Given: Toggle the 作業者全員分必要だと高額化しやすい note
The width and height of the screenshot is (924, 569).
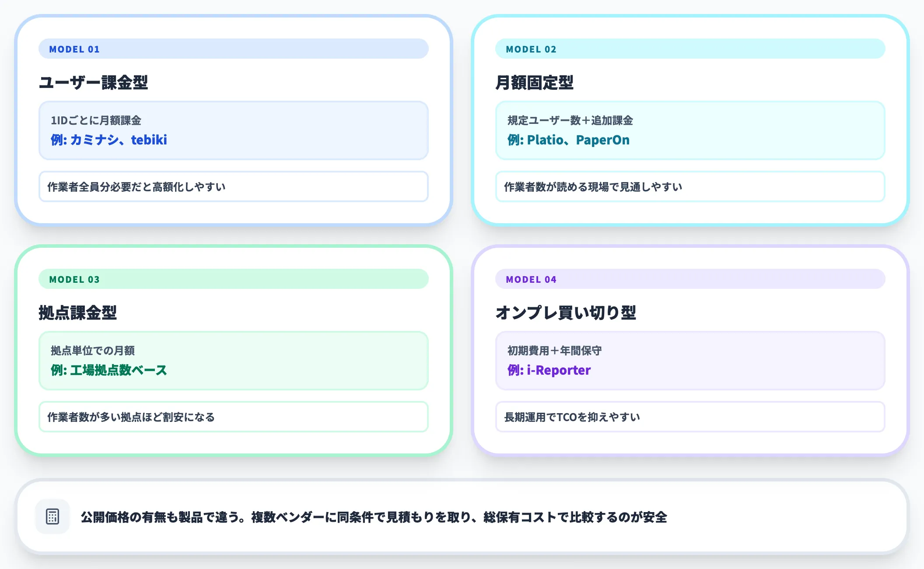Looking at the screenshot, I should click(x=234, y=186).
